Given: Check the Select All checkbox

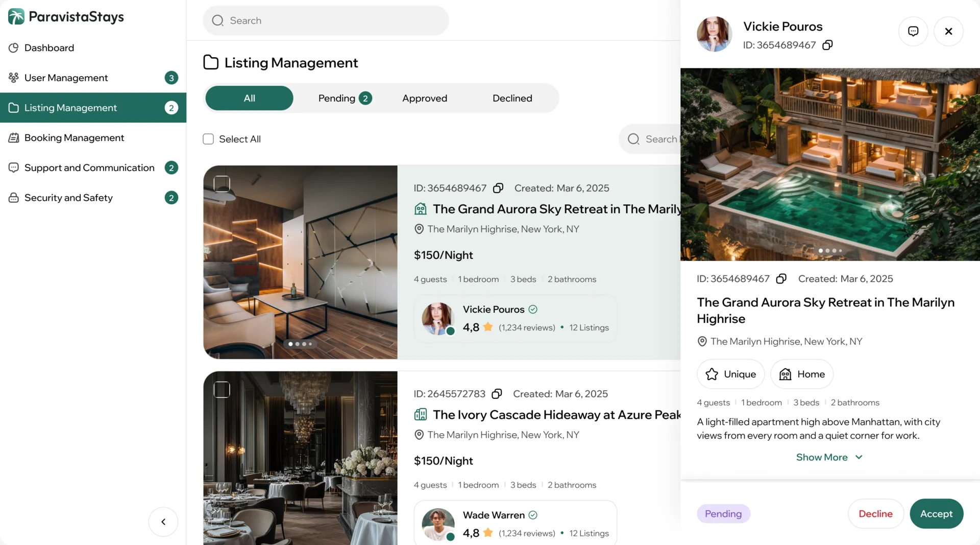Looking at the screenshot, I should point(208,139).
